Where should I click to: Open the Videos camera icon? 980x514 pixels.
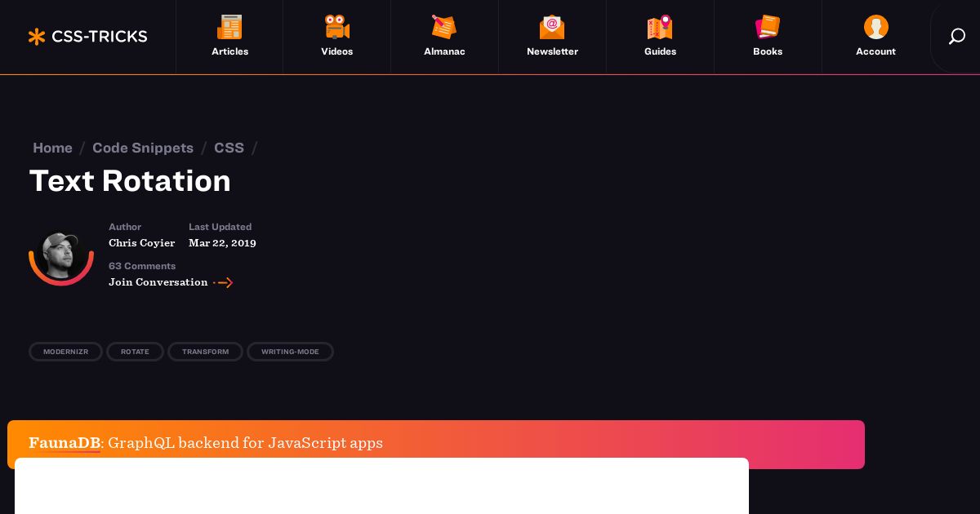point(337,27)
